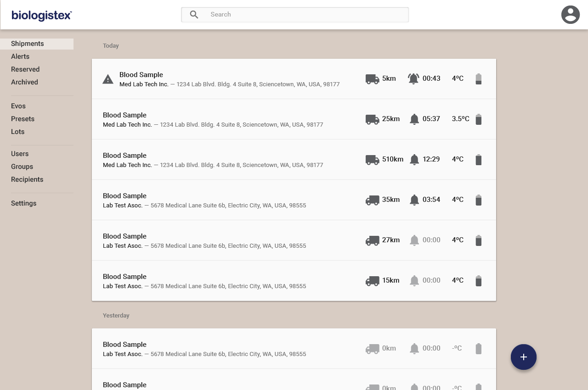Open Settings from the sidebar

tap(23, 203)
